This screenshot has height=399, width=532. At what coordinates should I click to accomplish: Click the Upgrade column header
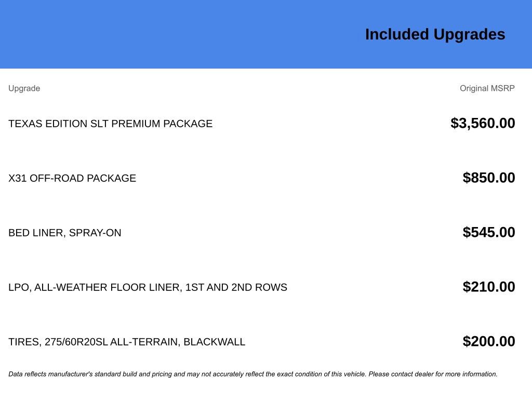(x=24, y=88)
